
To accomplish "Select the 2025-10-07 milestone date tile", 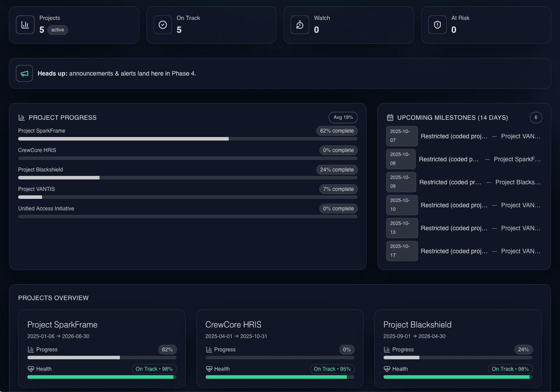I will point(402,136).
